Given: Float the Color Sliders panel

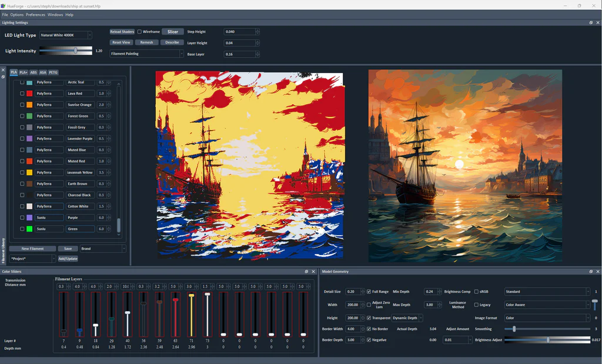Looking at the screenshot, I should (306, 272).
